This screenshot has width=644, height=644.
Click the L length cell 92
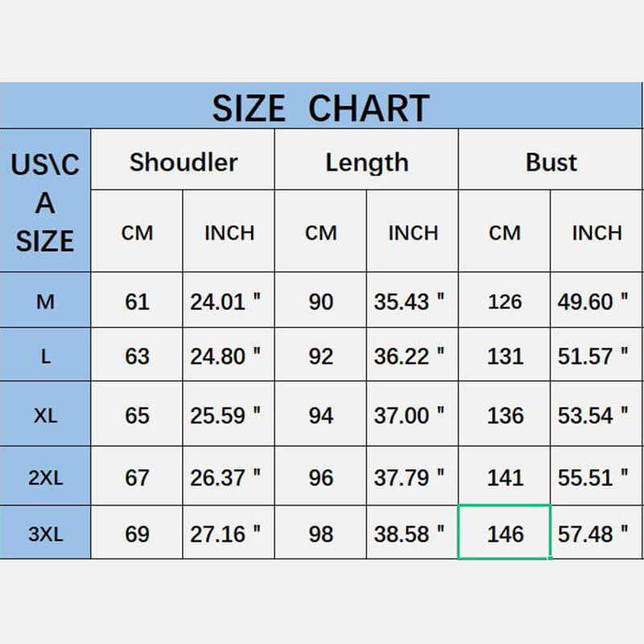click(320, 356)
